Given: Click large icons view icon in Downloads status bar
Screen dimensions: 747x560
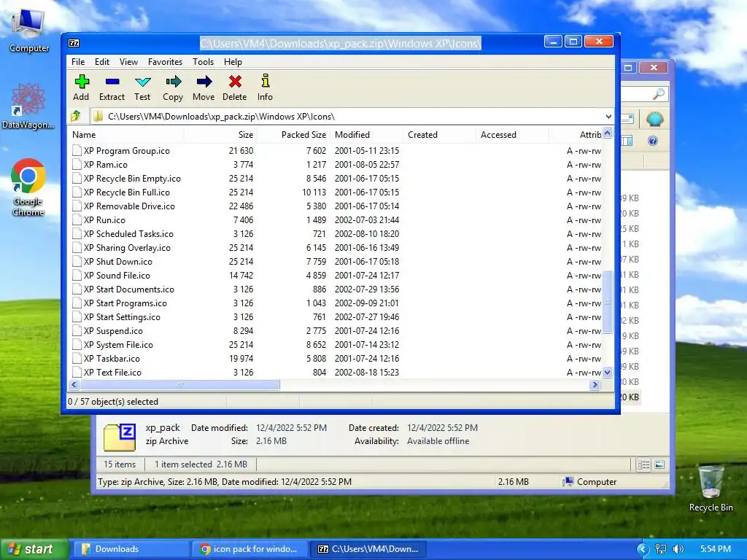Looking at the screenshot, I should coord(659,464).
